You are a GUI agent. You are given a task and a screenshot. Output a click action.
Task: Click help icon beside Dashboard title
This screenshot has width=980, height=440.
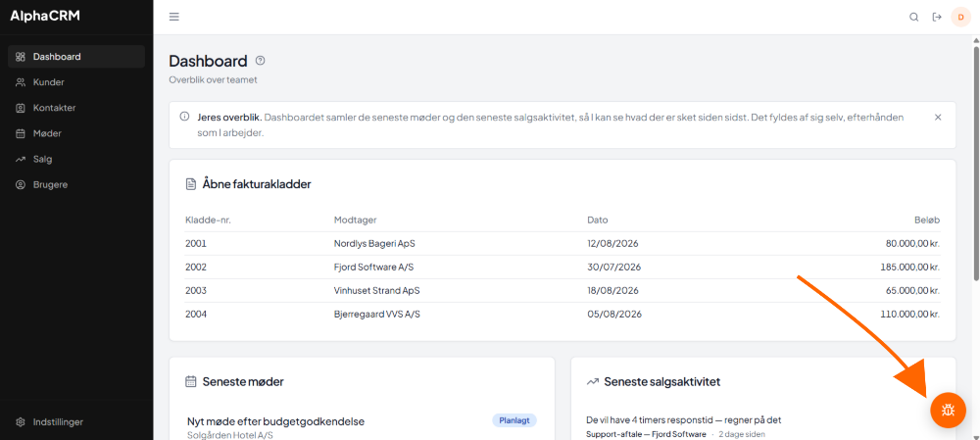click(x=261, y=61)
